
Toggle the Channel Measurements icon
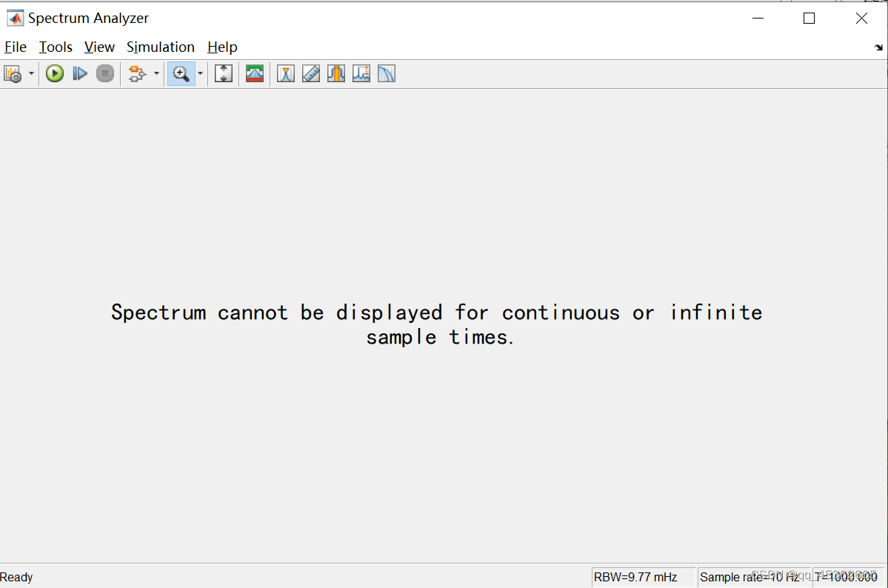(x=335, y=73)
